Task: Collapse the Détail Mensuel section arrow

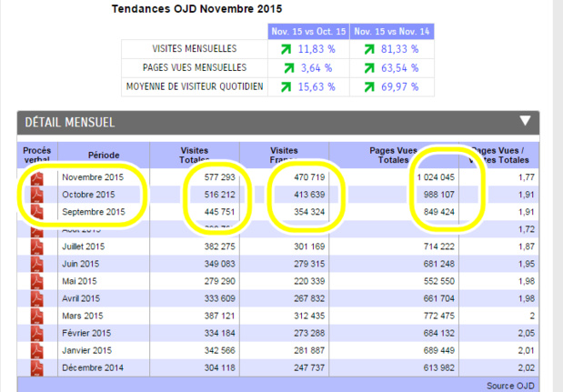Action: tap(525, 121)
